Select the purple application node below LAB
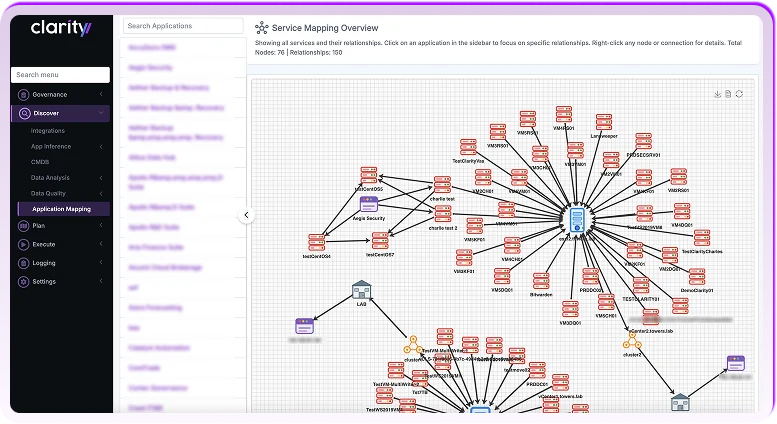This screenshot has width=777, height=424. [x=304, y=326]
